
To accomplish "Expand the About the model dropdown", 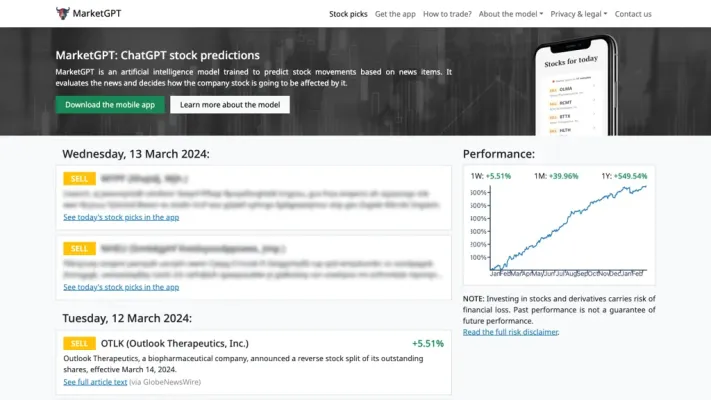I will point(510,14).
